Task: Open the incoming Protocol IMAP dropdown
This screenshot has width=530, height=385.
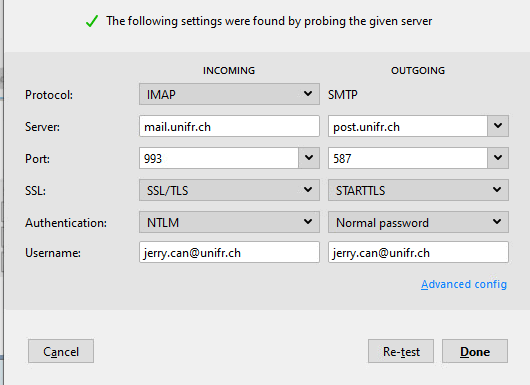Action: click(x=229, y=94)
